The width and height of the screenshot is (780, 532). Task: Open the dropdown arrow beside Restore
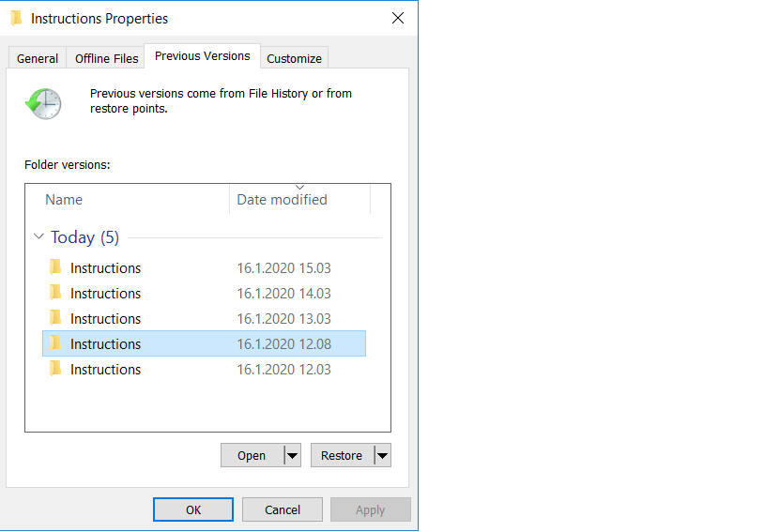point(381,456)
